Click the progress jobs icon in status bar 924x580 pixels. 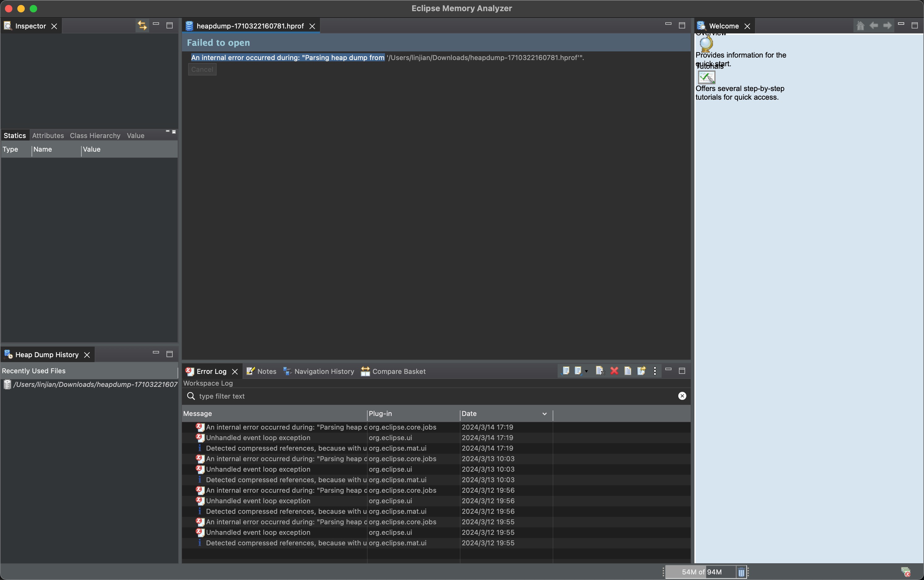(906, 572)
